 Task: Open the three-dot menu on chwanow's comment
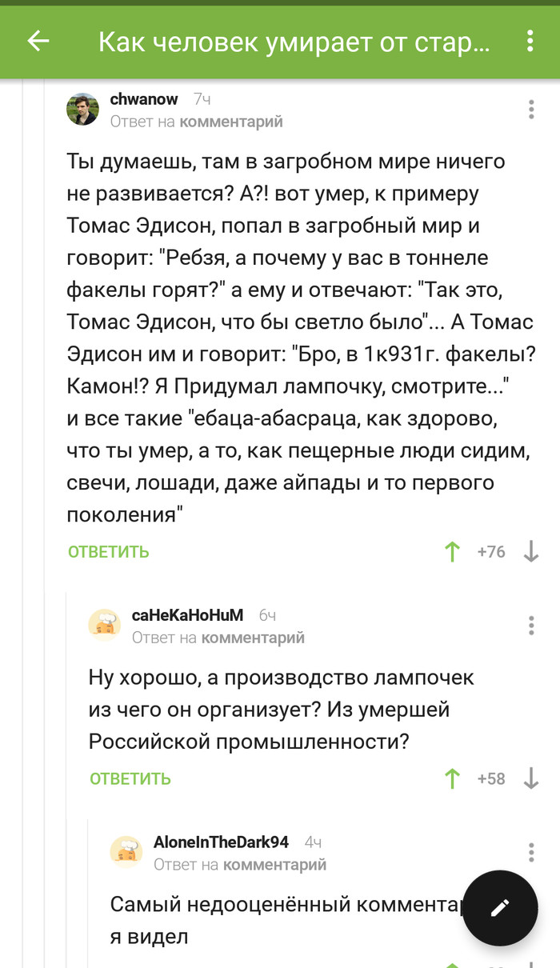tap(530, 108)
